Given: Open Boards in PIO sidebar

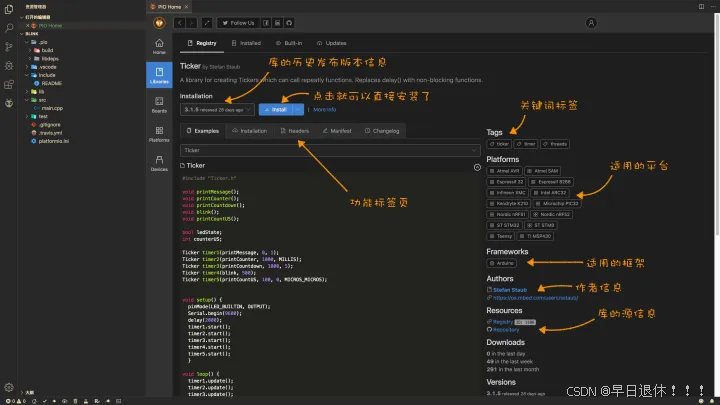Looking at the screenshot, I should point(159,105).
